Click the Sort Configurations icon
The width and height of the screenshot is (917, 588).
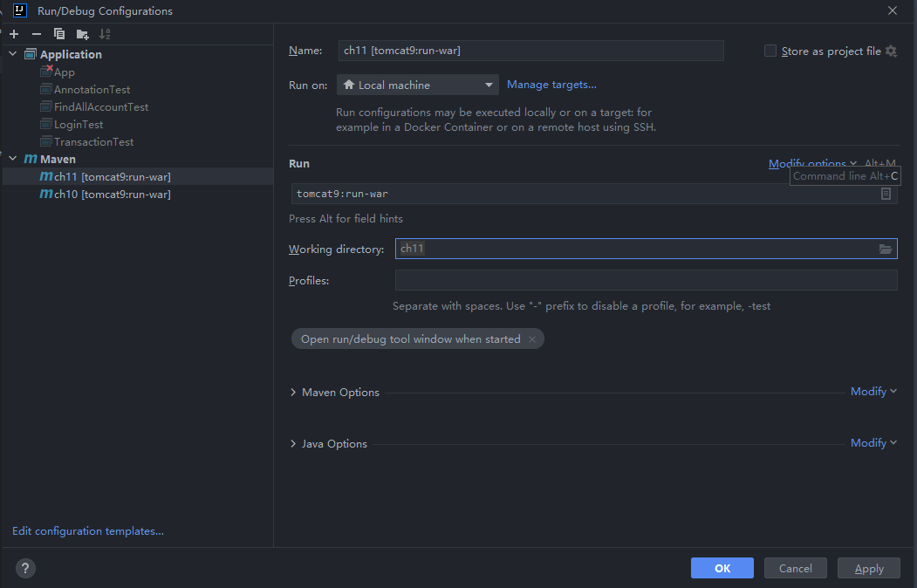[x=105, y=34]
